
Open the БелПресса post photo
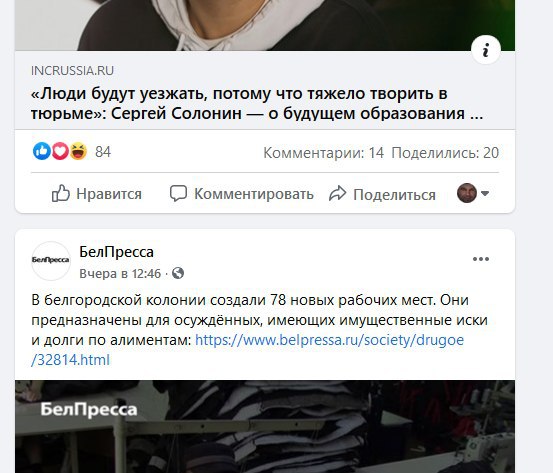pos(265,426)
